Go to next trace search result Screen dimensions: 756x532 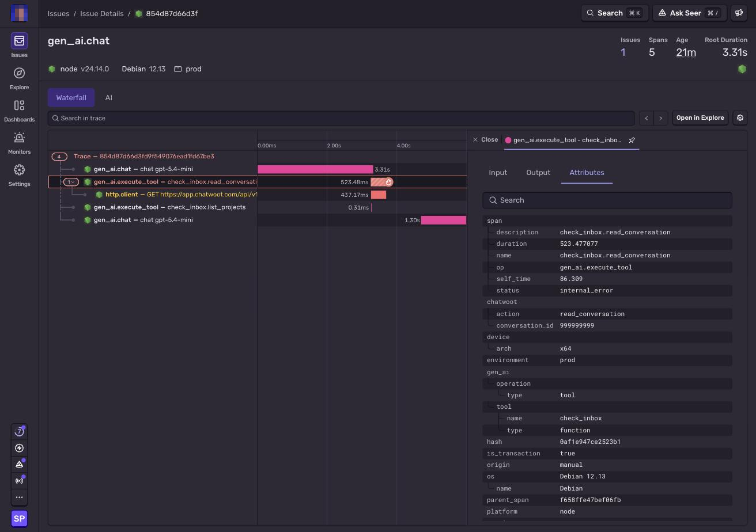pyautogui.click(x=660, y=118)
